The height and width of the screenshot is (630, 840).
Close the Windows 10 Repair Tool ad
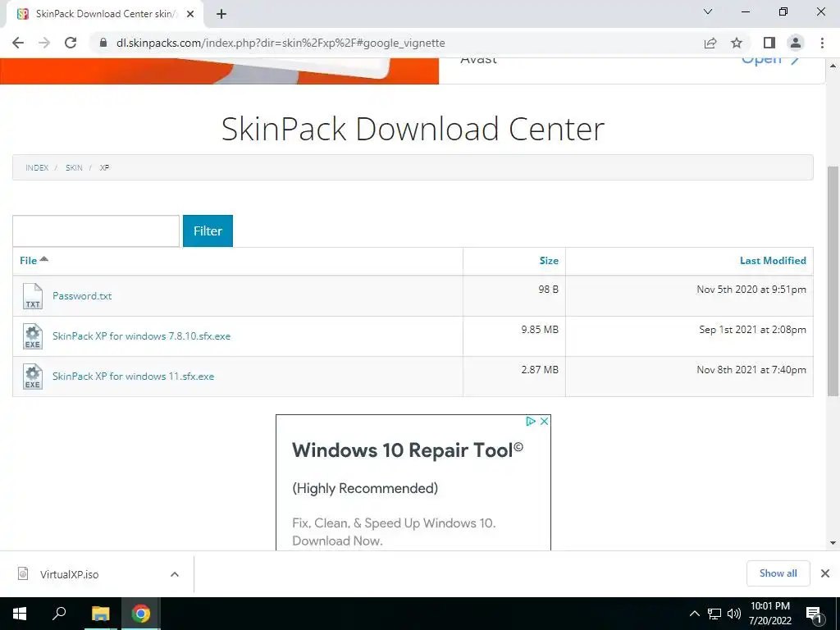[544, 421]
